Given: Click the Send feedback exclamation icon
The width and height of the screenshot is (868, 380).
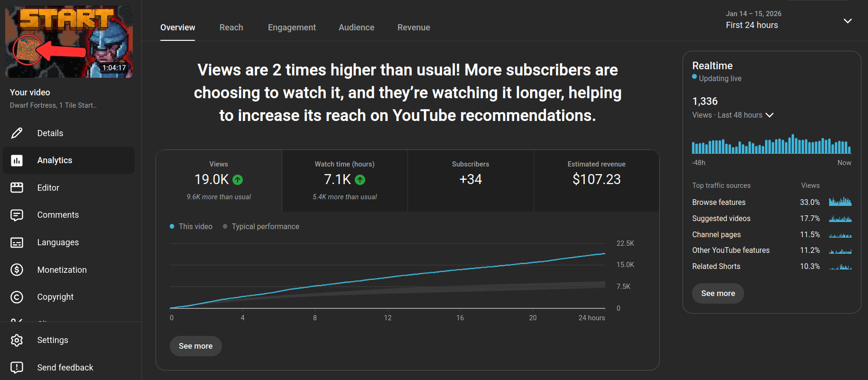Looking at the screenshot, I should [x=17, y=367].
